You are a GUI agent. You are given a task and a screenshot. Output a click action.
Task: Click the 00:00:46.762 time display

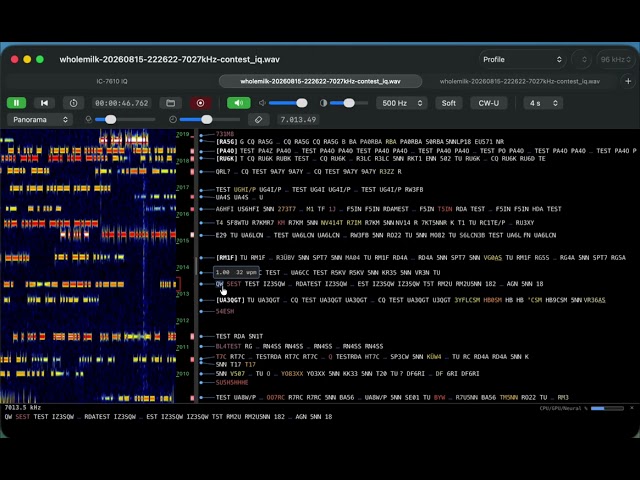122,103
